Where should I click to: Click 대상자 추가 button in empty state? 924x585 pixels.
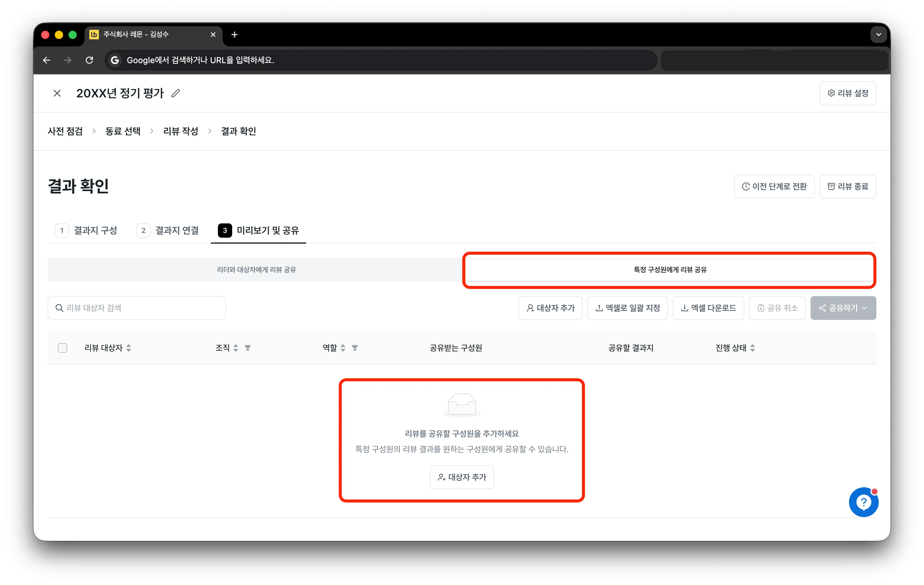click(x=462, y=477)
